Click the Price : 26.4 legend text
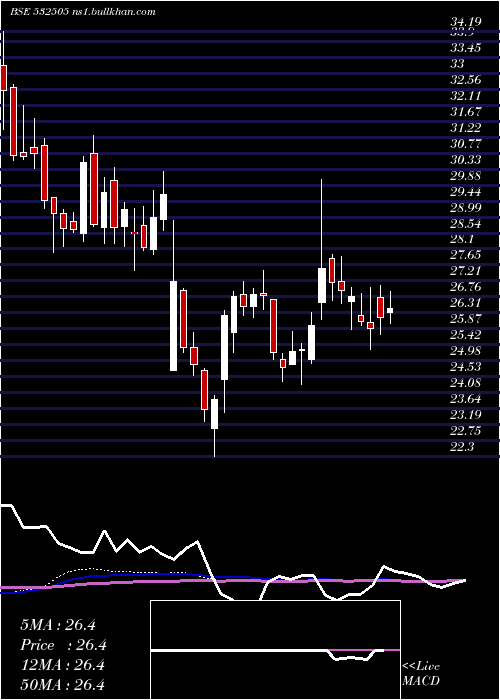 pos(63,646)
